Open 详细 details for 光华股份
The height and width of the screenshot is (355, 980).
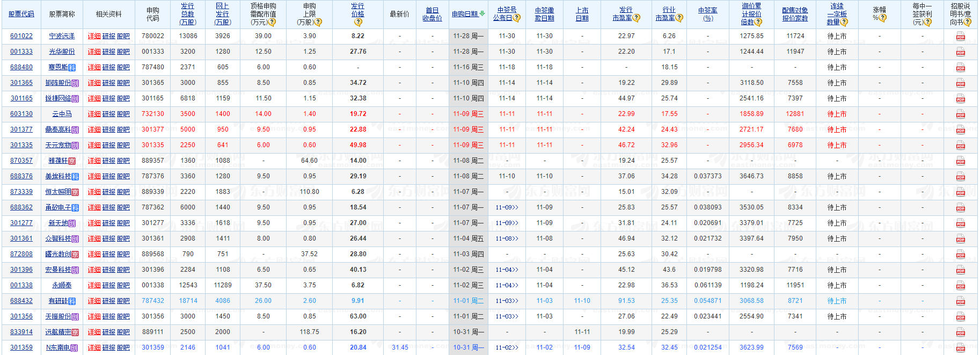(x=94, y=52)
